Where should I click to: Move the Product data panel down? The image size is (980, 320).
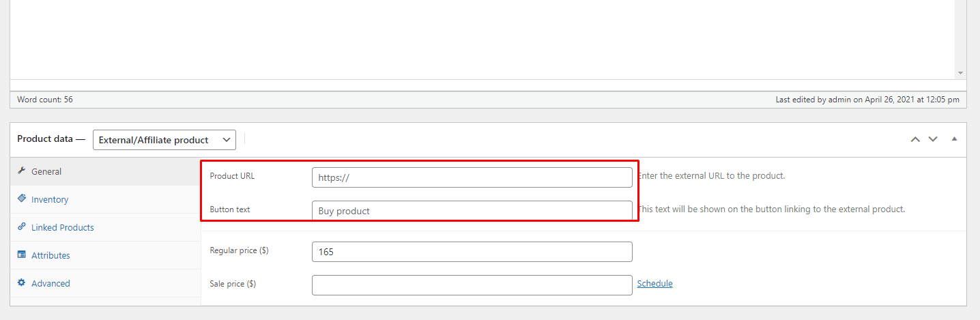pyautogui.click(x=933, y=139)
